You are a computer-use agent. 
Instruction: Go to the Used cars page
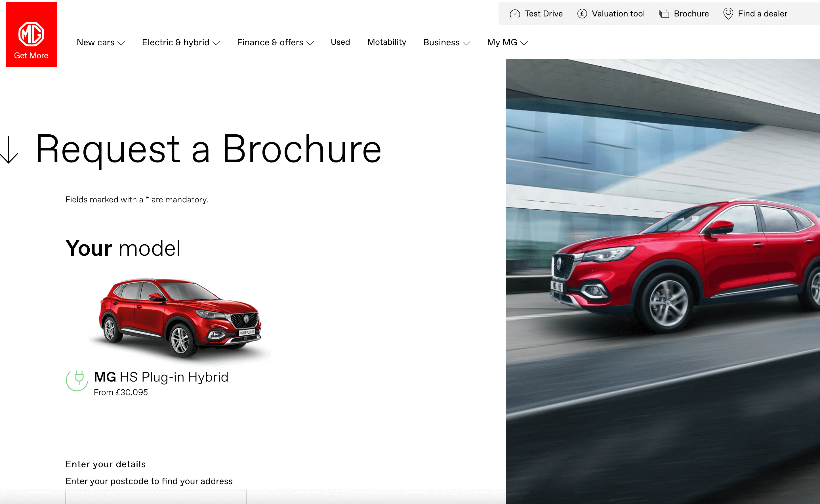tap(340, 42)
